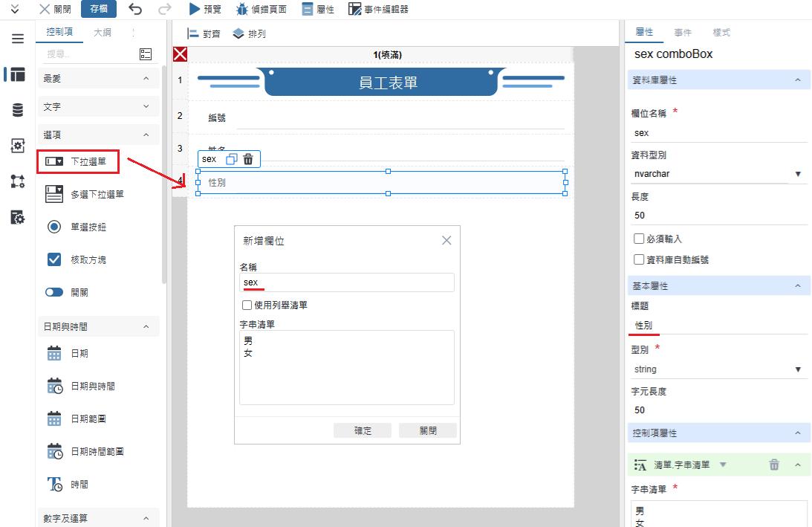The width and height of the screenshot is (812, 527).
Task: Delete the sex control with trash icon
Action: pos(248,159)
